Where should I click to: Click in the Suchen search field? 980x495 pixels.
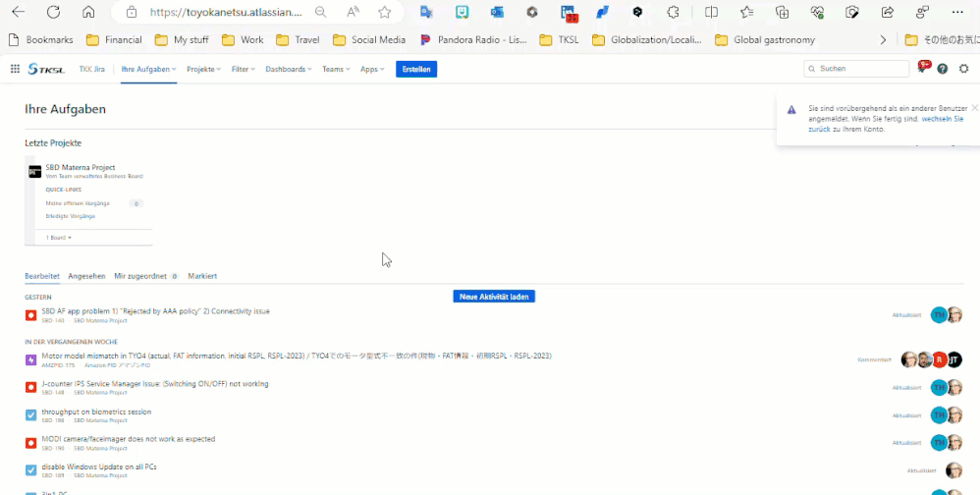tap(856, 69)
